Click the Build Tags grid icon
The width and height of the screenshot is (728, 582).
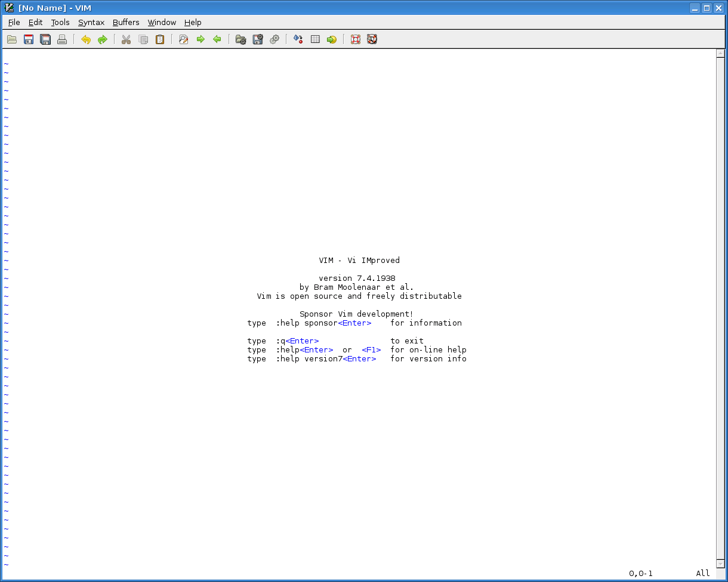coord(315,39)
